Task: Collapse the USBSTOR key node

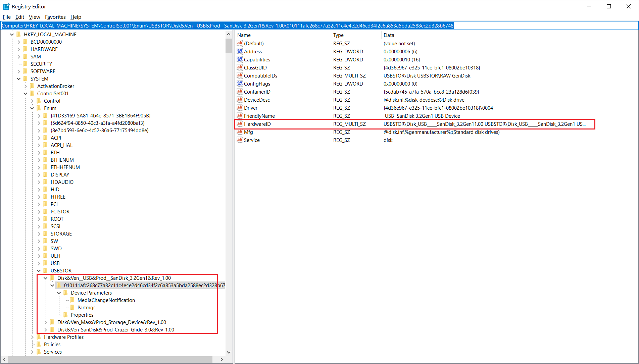Action: pos(39,270)
